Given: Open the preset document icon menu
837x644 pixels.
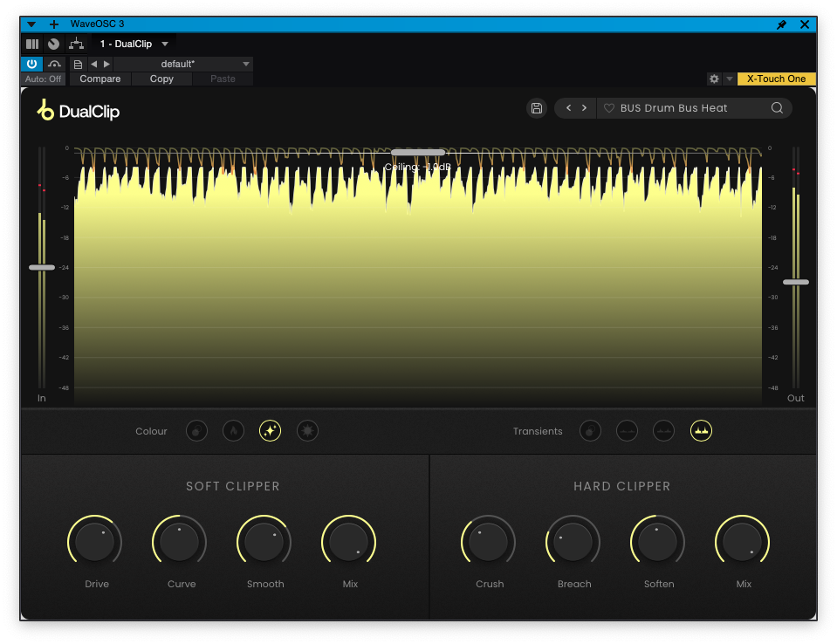Looking at the screenshot, I should pos(78,64).
